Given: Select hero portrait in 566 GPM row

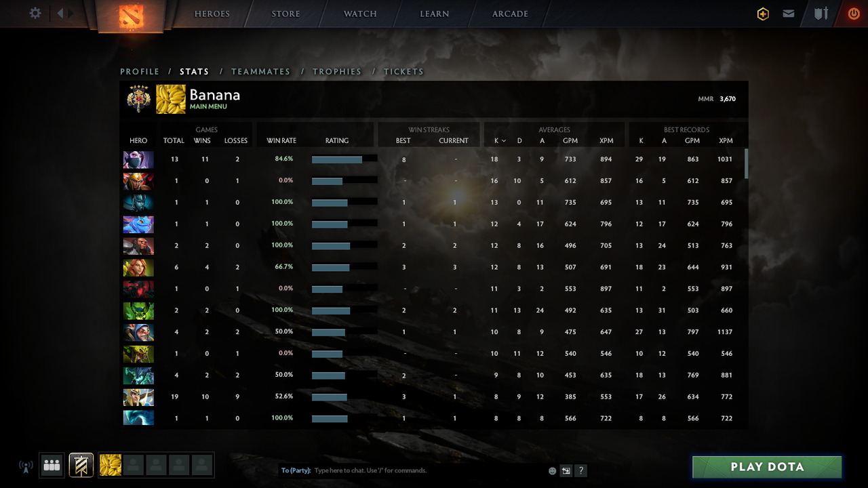Looking at the screenshot, I should click(138, 418).
